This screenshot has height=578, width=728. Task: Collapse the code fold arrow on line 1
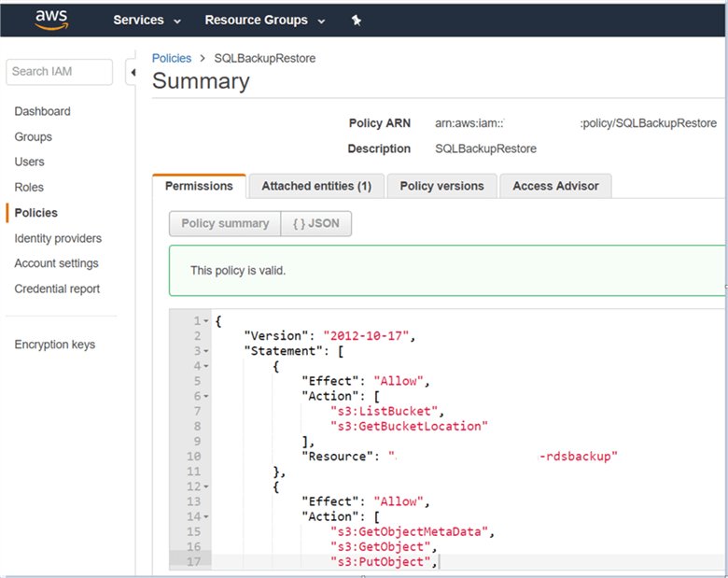tap(206, 321)
